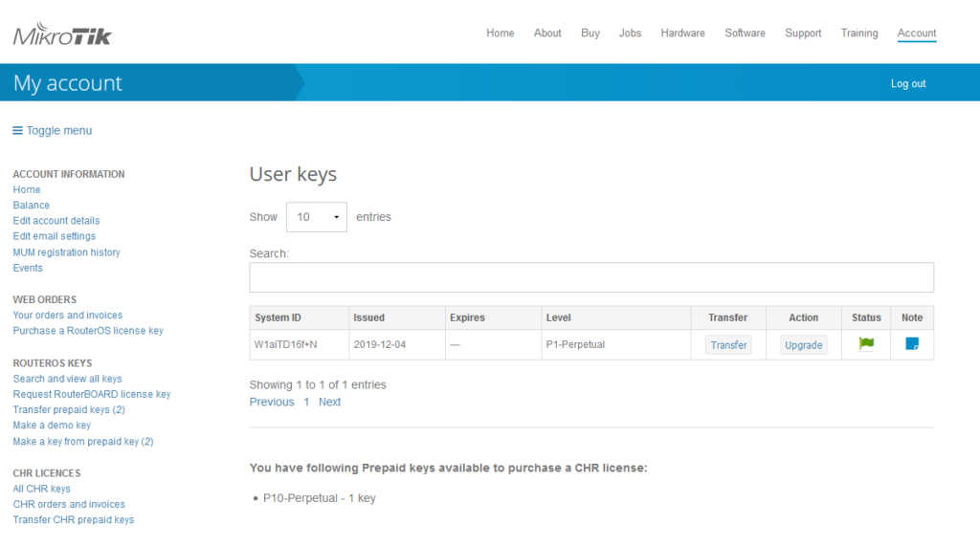
Task: Click the green flag status icon
Action: 866,343
